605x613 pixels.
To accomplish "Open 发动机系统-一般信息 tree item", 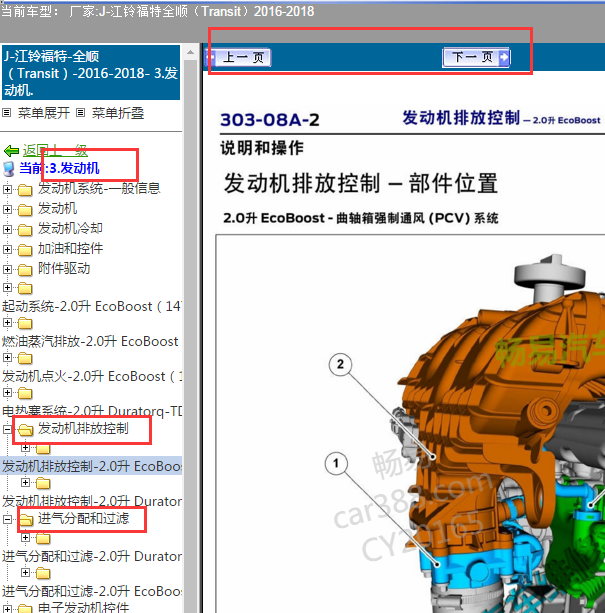I will 99,188.
